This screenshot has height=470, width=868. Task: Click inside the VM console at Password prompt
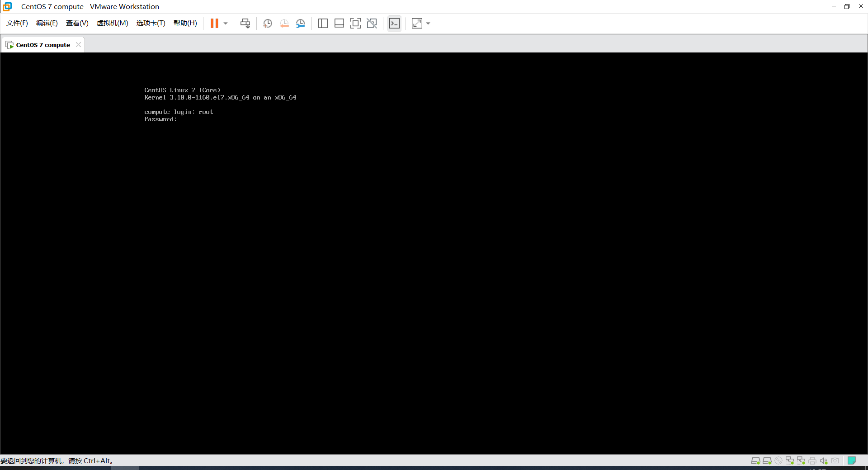160,119
